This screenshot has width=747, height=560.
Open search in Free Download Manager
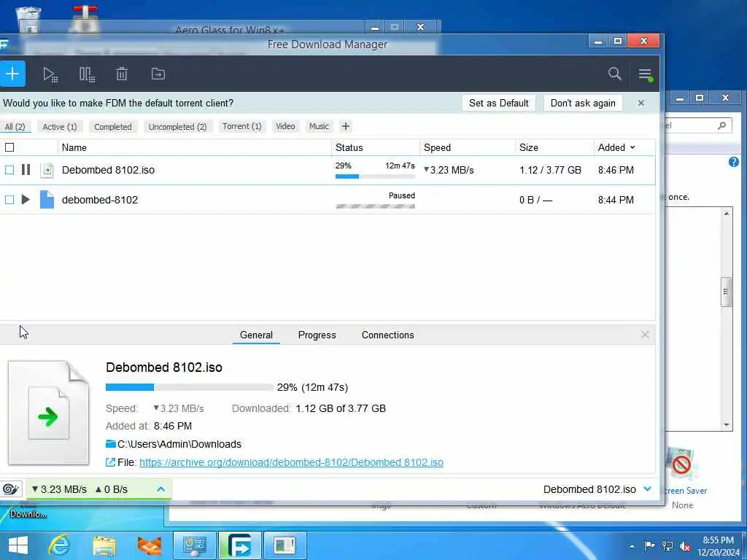tap(614, 74)
